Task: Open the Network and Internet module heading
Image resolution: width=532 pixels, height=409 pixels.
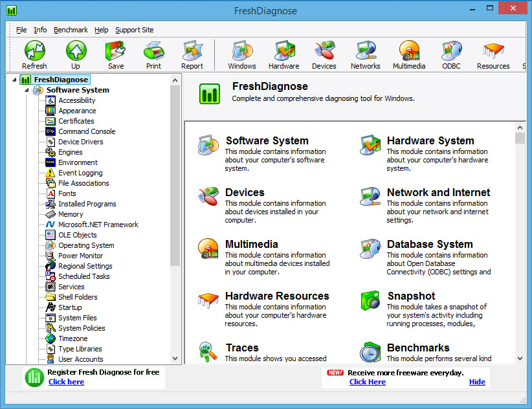Action: point(438,192)
